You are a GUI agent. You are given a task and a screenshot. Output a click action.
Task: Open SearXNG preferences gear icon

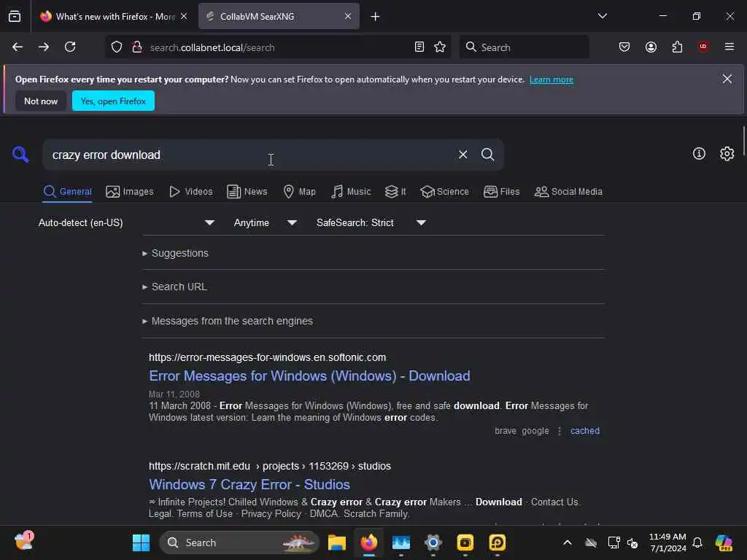pos(727,153)
